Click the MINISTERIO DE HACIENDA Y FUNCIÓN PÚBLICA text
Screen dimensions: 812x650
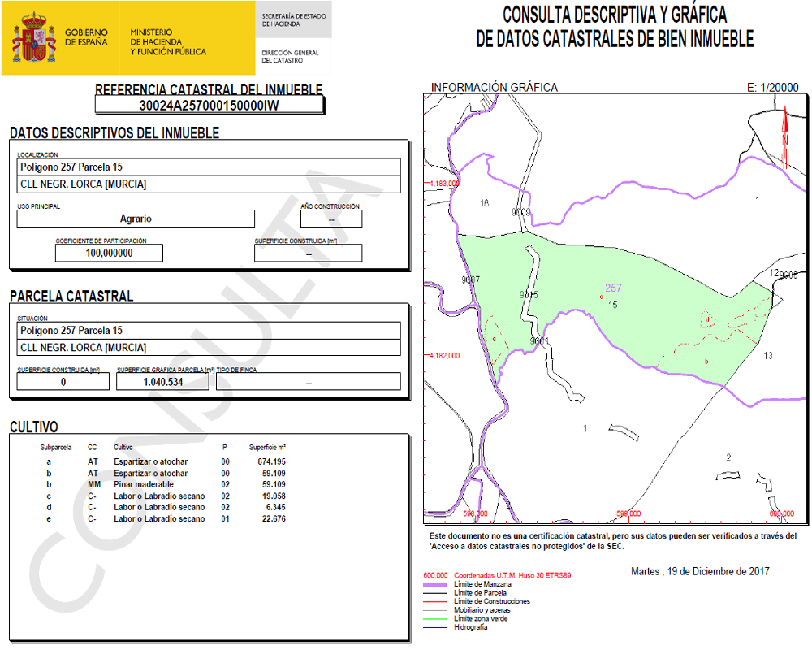tap(168, 42)
